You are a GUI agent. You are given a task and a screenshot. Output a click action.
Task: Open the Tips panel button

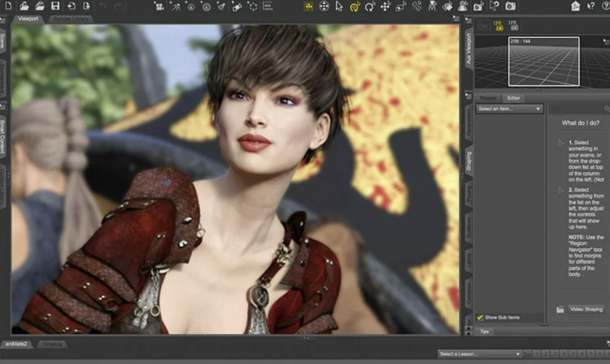click(x=484, y=331)
